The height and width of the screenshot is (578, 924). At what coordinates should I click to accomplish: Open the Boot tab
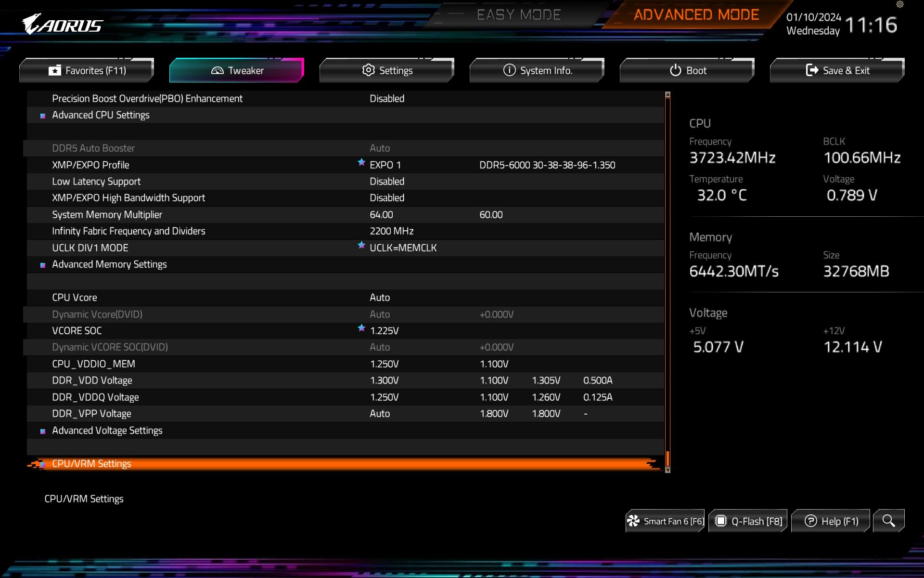(x=687, y=70)
